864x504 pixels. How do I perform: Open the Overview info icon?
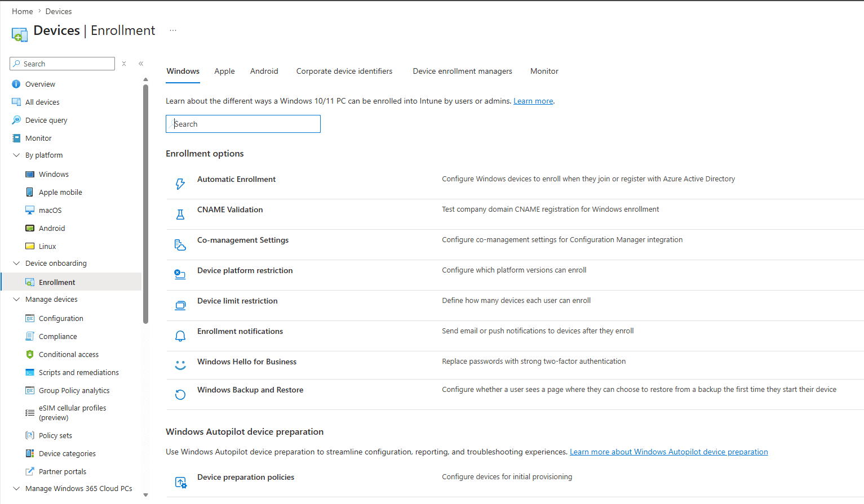pos(16,84)
